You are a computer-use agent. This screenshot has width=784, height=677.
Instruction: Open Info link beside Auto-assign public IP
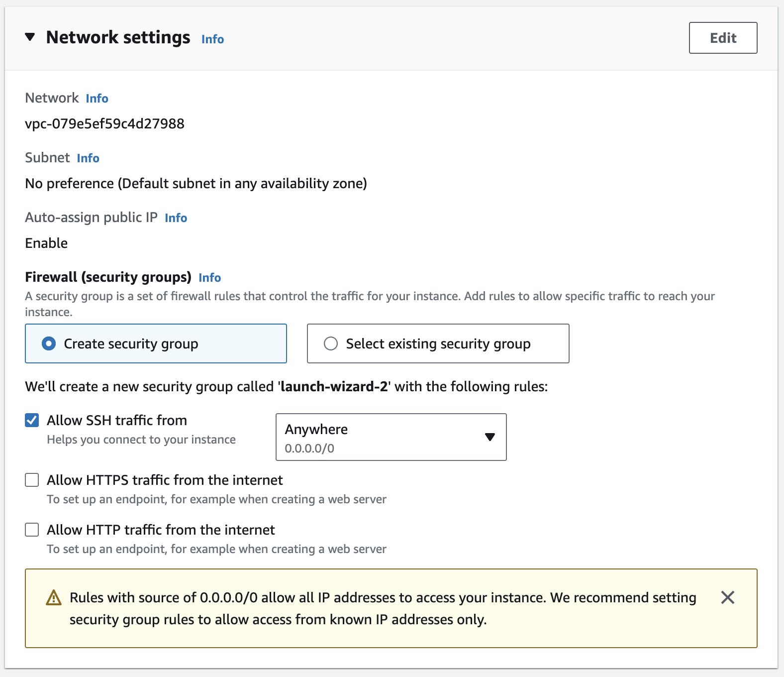176,218
